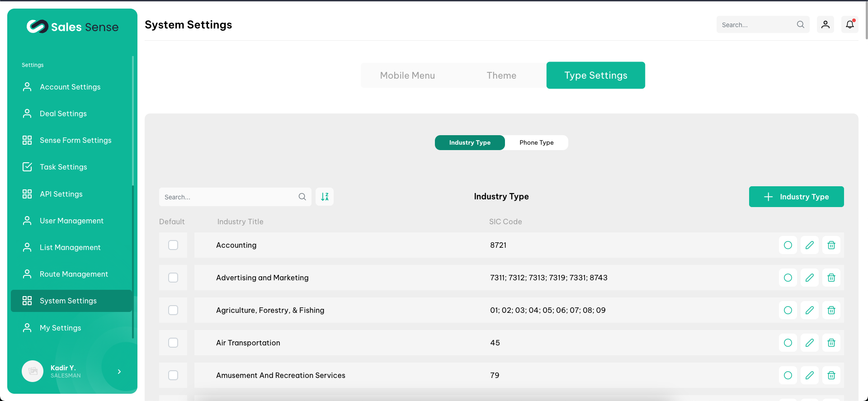Delete the Advertising and Marketing row
Image resolution: width=868 pixels, height=401 pixels.
tap(831, 278)
